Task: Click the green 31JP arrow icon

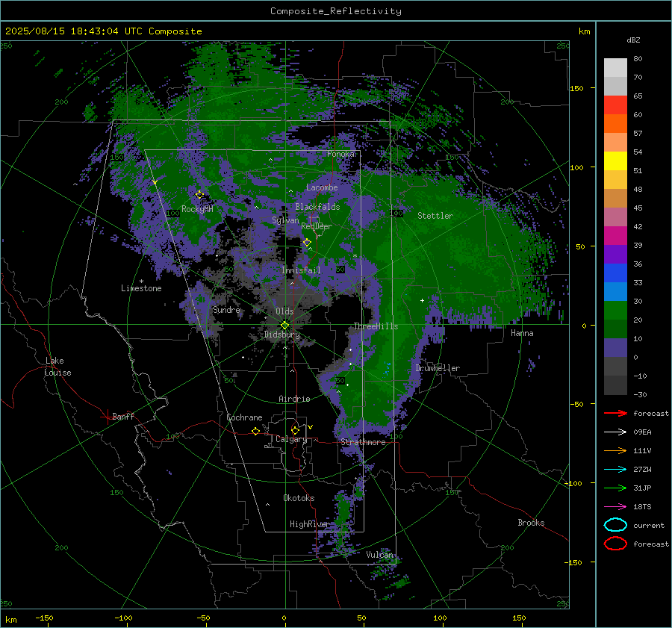Action: [615, 488]
